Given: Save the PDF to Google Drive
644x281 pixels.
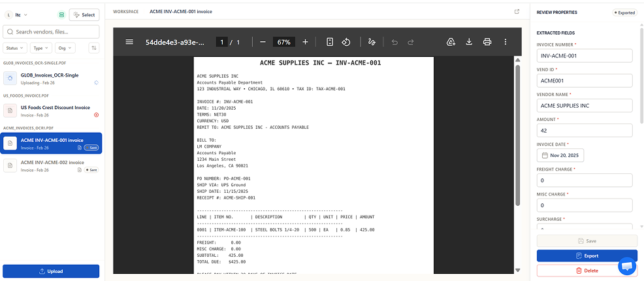Looking at the screenshot, I should click(x=451, y=42).
